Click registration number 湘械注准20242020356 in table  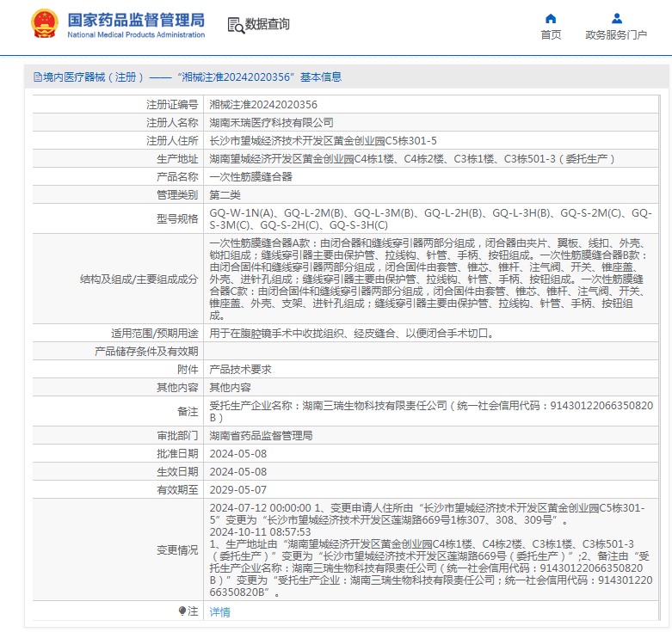pyautogui.click(x=257, y=103)
